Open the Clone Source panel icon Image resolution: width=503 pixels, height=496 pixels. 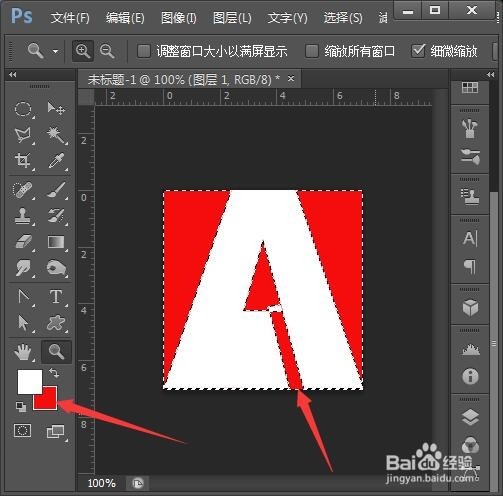[470, 197]
